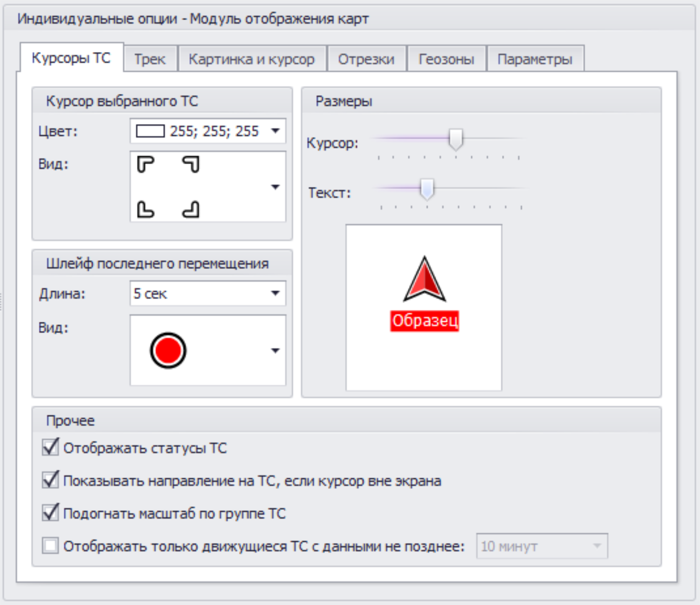The width and height of the screenshot is (700, 605).
Task: Open the Цвет color dropdown
Action: [x=275, y=131]
